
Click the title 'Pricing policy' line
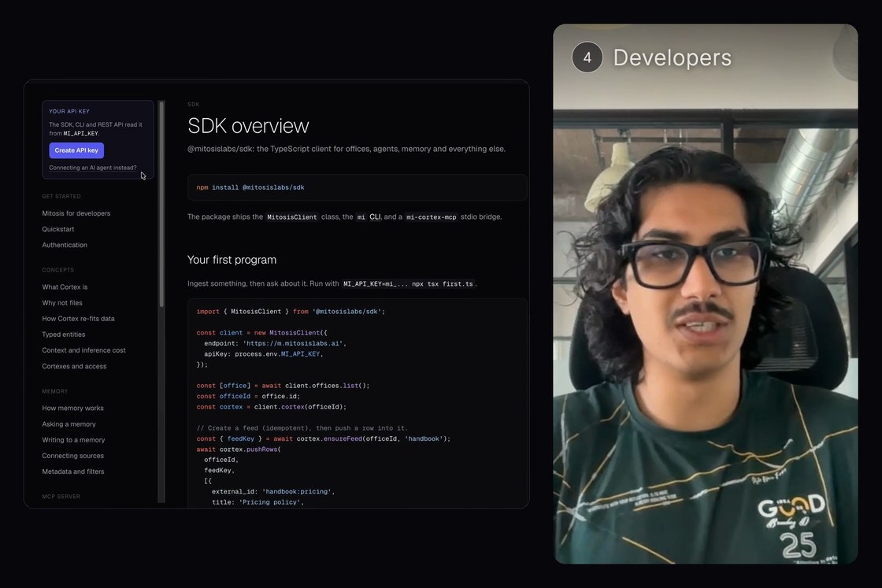coord(258,502)
